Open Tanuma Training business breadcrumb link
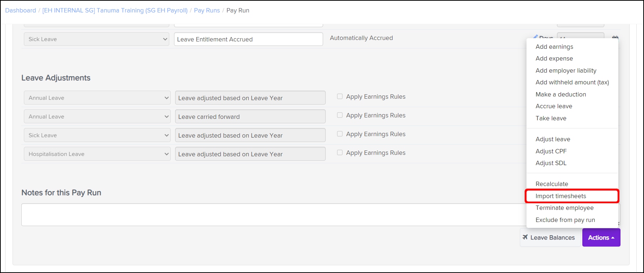Image resolution: width=644 pixels, height=273 pixels. (115, 10)
